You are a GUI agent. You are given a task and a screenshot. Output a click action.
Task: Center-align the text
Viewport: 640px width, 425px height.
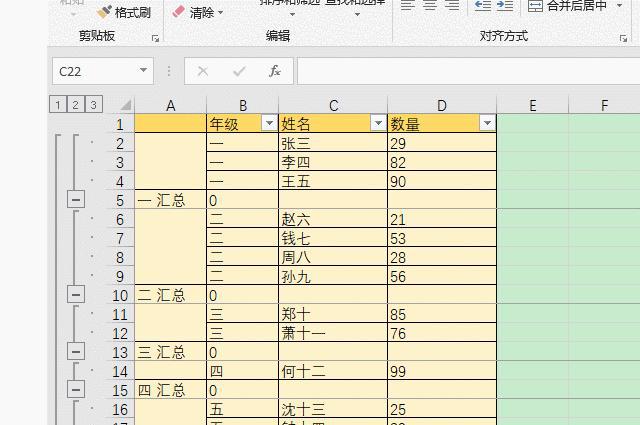point(430,5)
